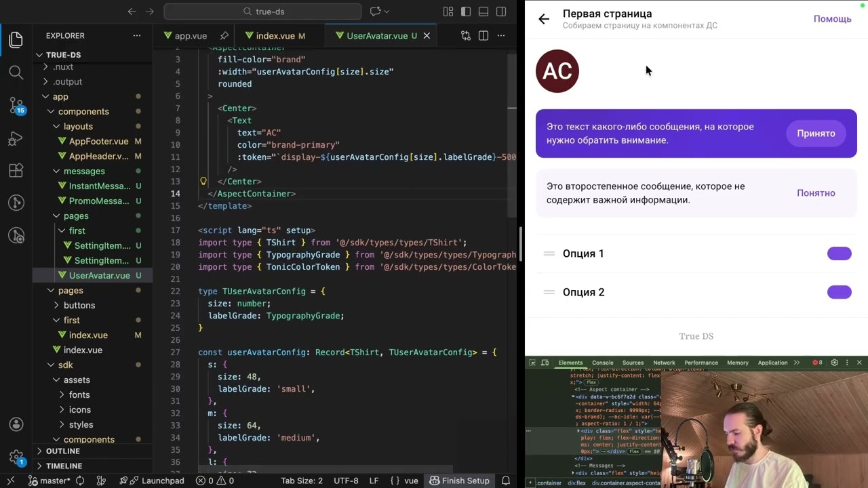
Task: Go forward with the navigation arrow
Action: 150,12
